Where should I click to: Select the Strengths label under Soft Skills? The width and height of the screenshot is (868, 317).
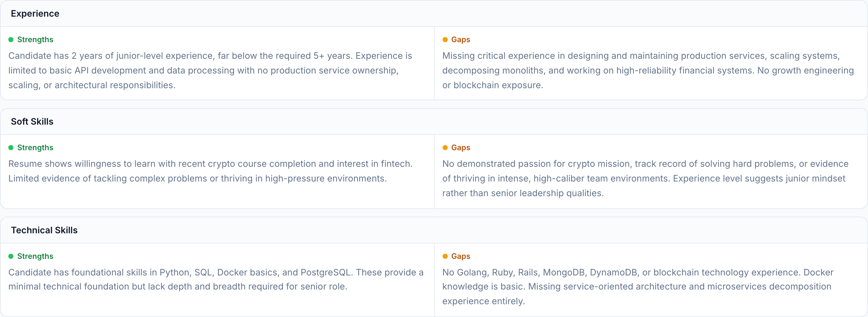(x=35, y=148)
